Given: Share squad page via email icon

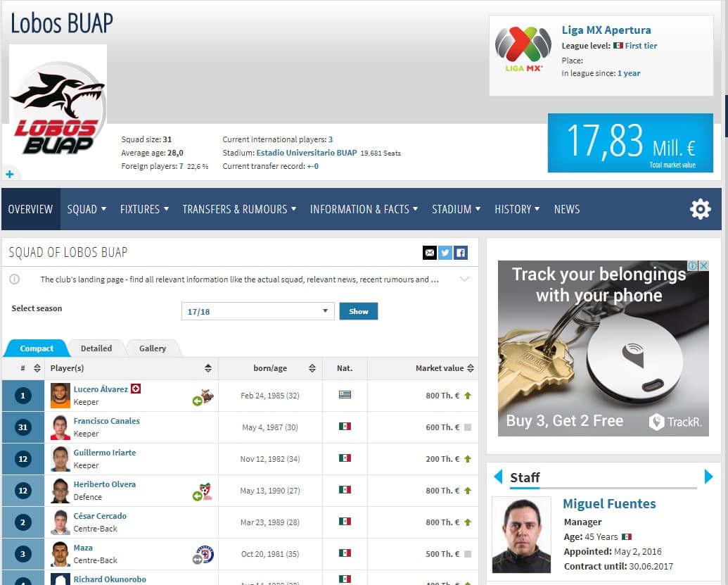Looking at the screenshot, I should 429,253.
